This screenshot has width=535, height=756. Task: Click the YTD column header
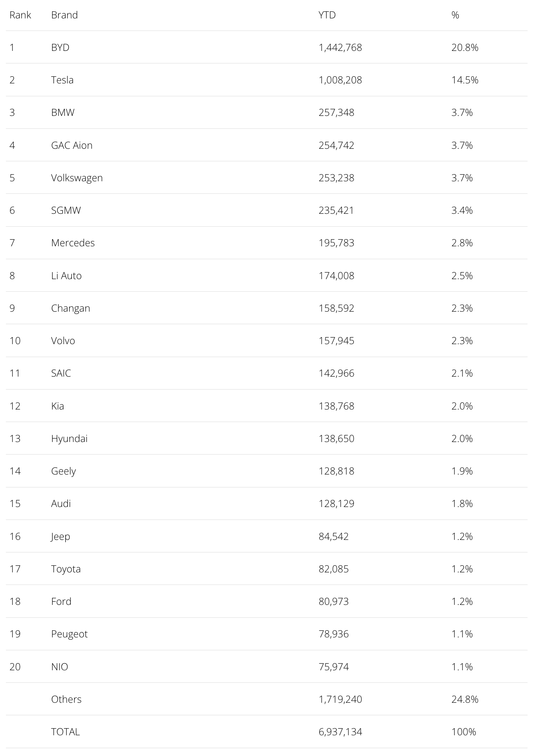click(x=327, y=15)
